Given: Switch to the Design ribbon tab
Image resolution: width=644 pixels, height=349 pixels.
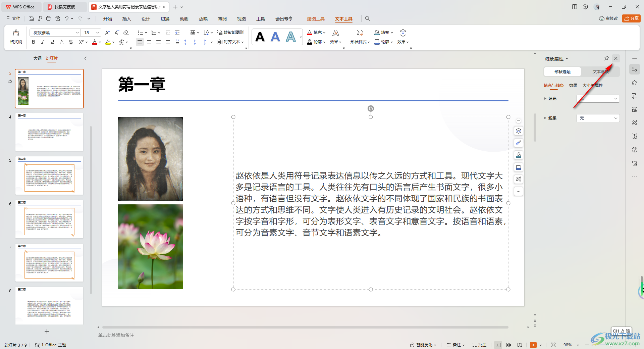Looking at the screenshot, I should (146, 19).
